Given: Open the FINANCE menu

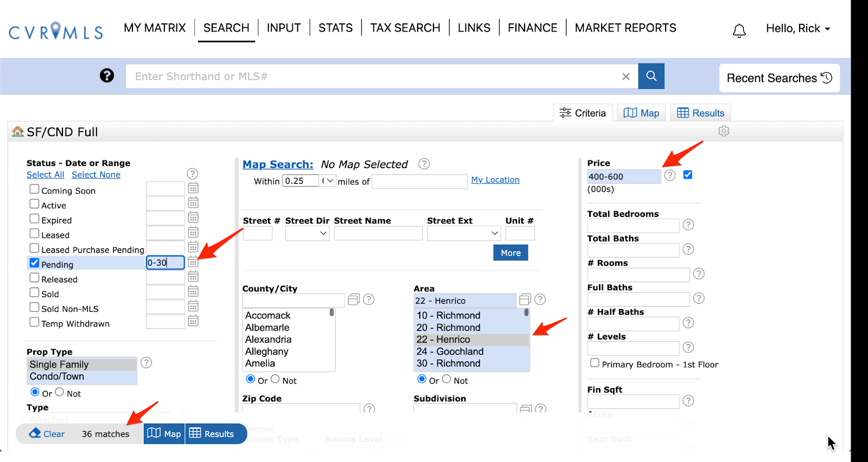Looking at the screenshot, I should tap(533, 28).
